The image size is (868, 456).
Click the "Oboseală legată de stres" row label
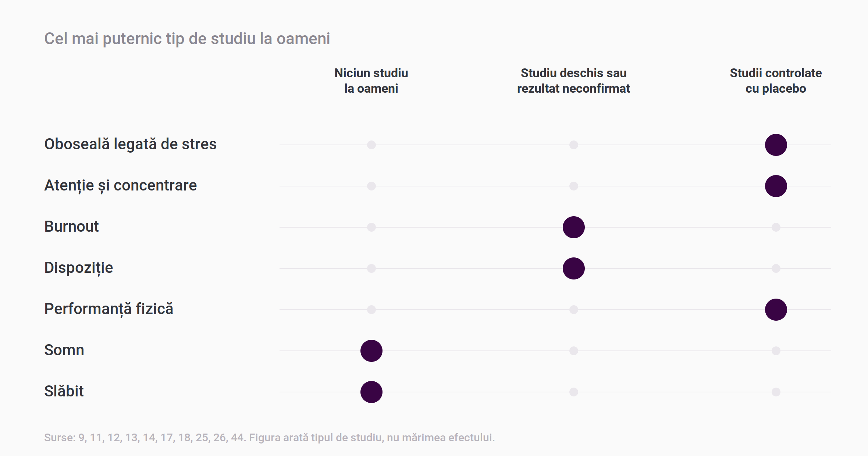pyautogui.click(x=130, y=144)
